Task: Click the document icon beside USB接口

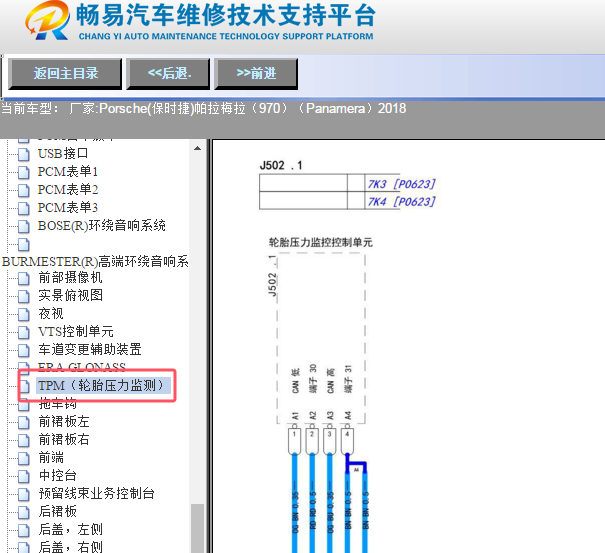Action: click(x=24, y=154)
